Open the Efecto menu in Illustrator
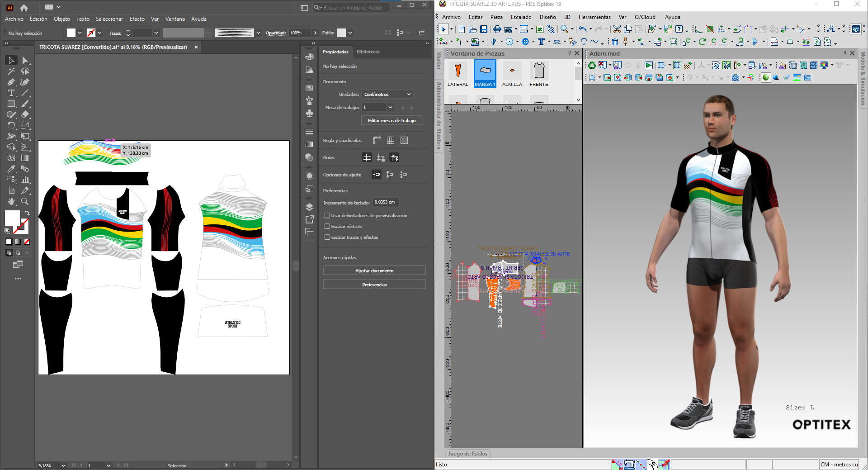868x470 pixels. click(137, 19)
